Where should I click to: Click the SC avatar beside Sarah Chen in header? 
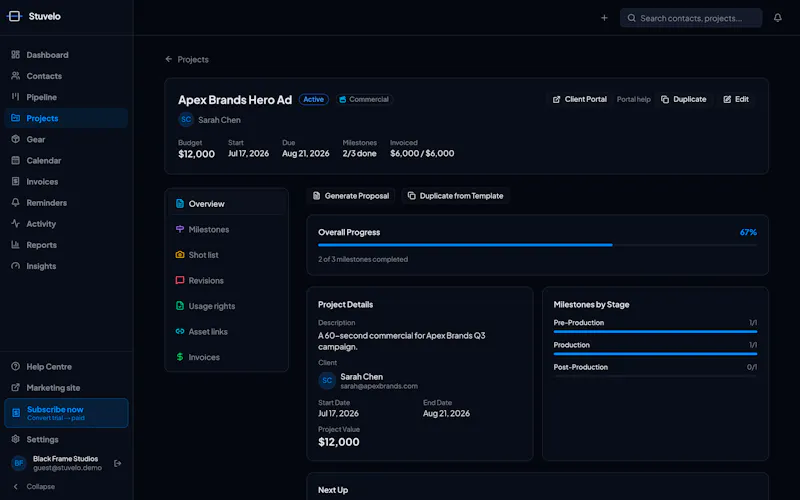click(186, 119)
